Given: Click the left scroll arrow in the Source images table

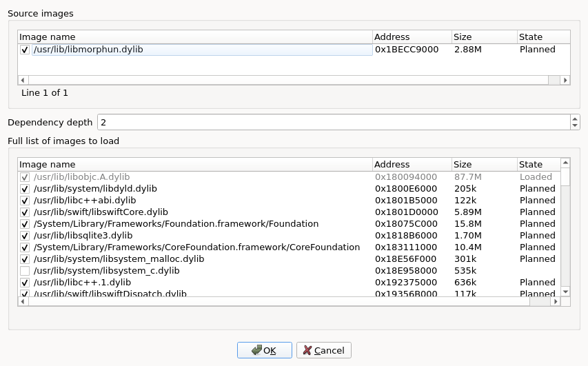Looking at the screenshot, I should (23, 80).
